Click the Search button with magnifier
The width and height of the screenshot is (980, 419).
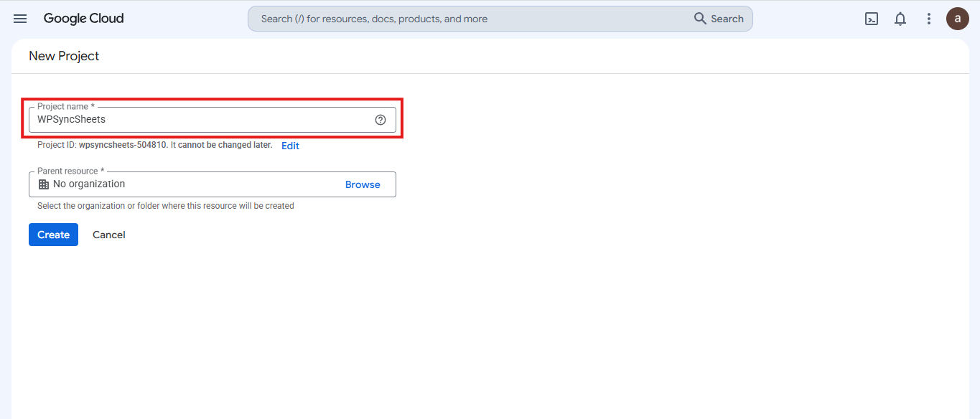pyautogui.click(x=719, y=19)
